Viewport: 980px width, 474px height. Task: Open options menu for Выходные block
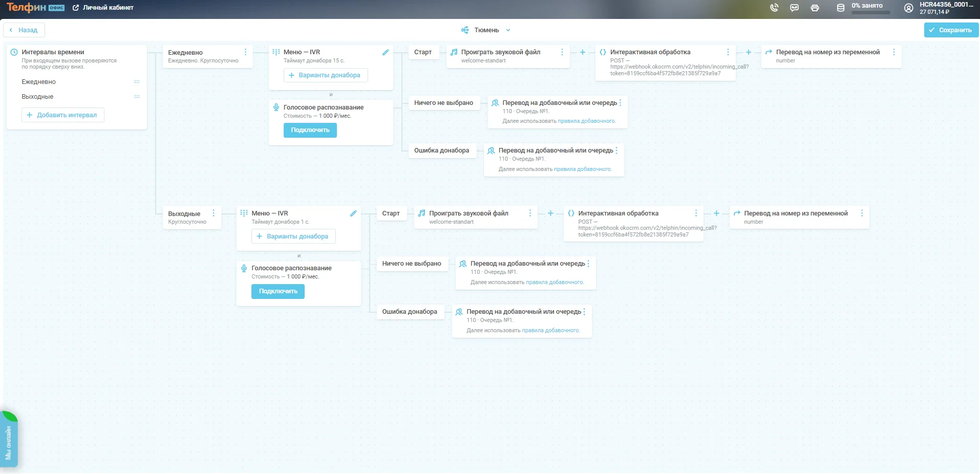pos(214,213)
